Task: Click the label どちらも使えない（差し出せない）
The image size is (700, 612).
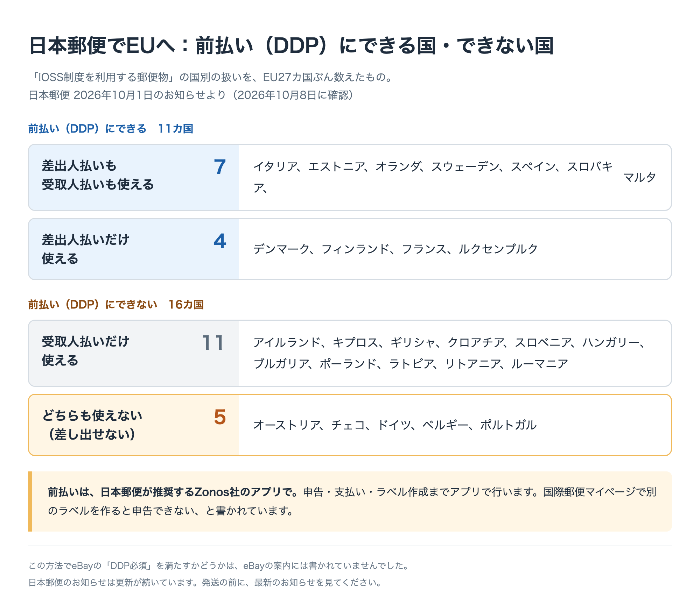Action: [92, 425]
